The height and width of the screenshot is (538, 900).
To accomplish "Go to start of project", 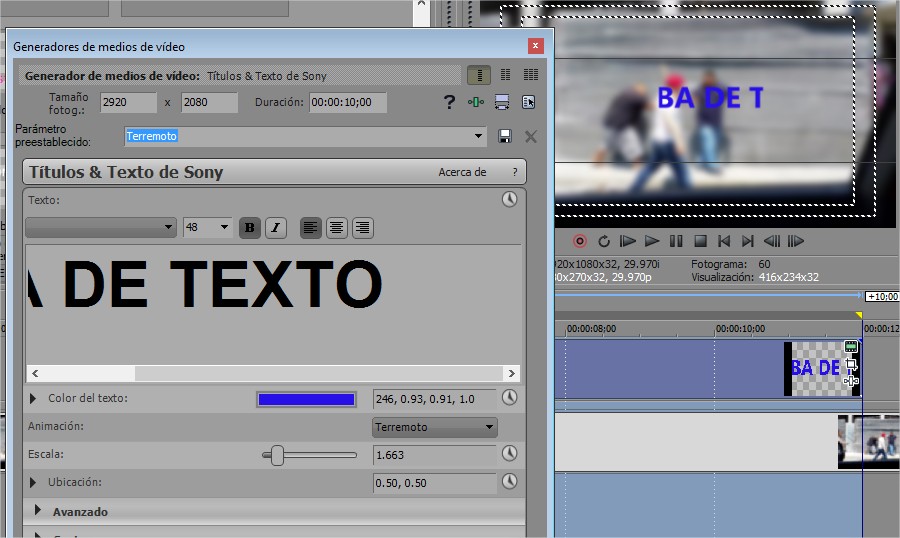I will [x=724, y=241].
